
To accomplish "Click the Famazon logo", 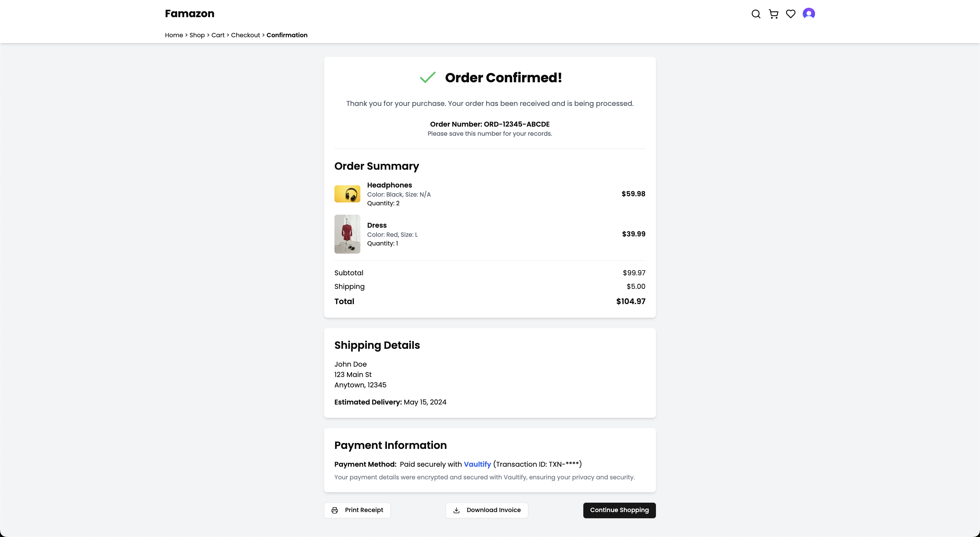I will tap(190, 14).
